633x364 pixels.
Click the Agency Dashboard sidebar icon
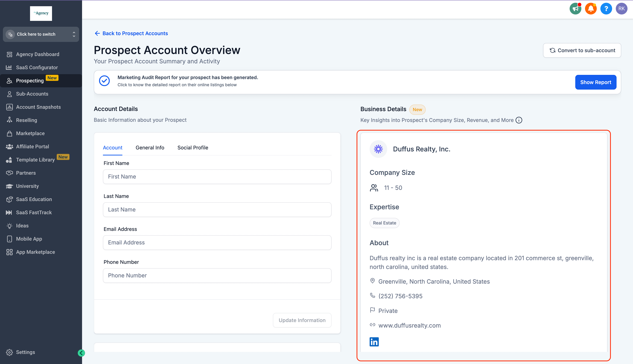point(10,54)
